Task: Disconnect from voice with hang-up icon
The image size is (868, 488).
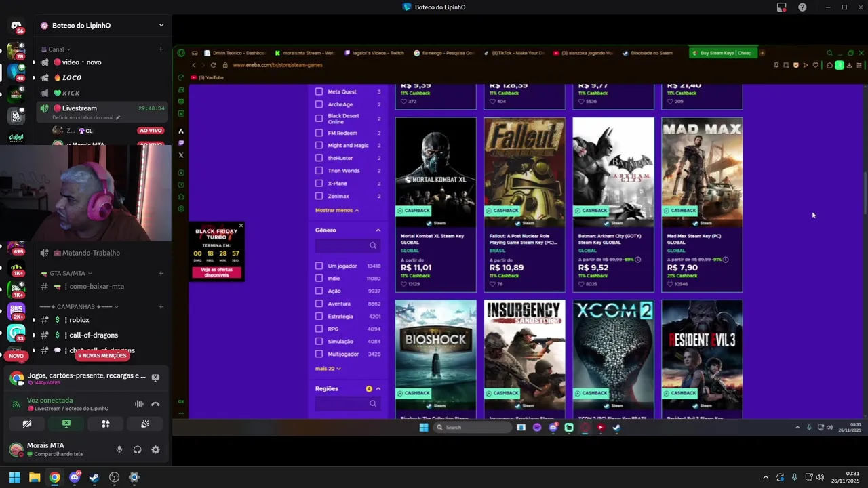Action: (155, 404)
